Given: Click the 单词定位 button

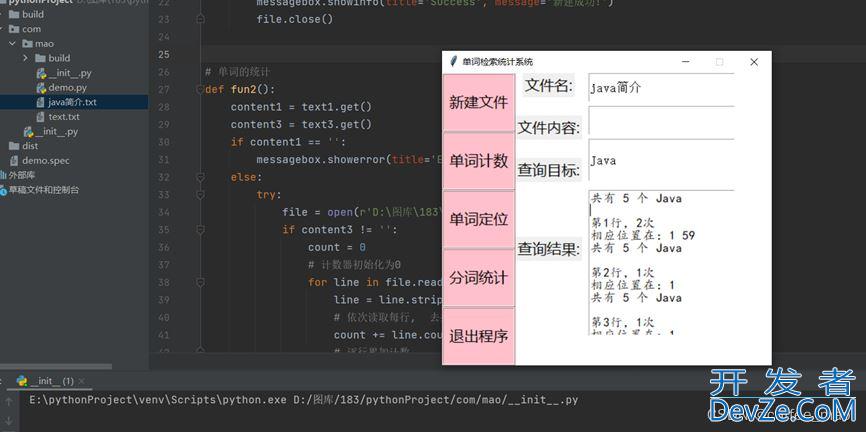Looking at the screenshot, I should pos(478,219).
